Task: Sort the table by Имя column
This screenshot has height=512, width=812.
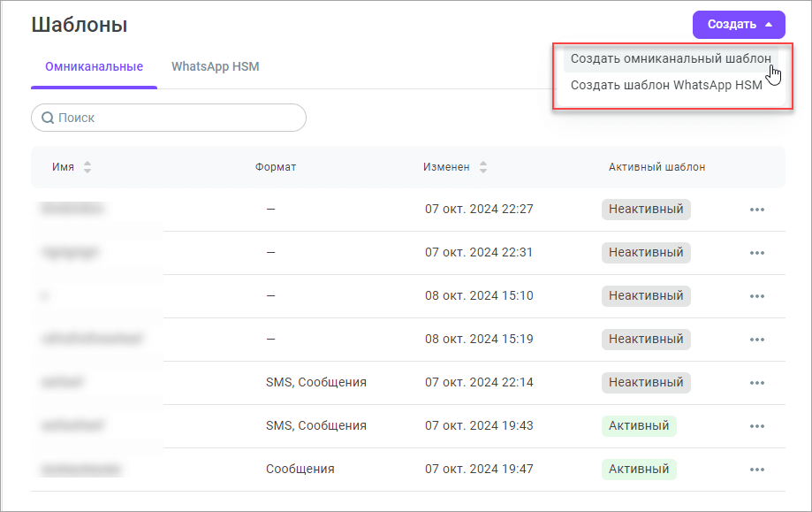Action: click(x=87, y=167)
